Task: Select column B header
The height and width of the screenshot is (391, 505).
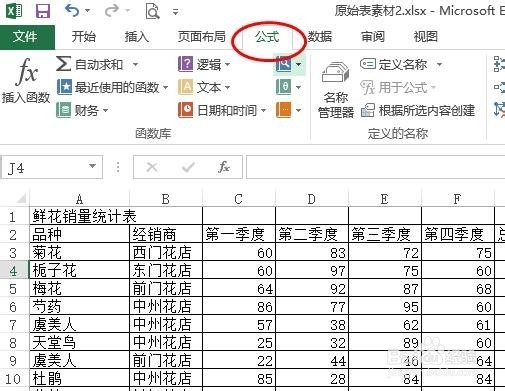Action: coord(166,199)
